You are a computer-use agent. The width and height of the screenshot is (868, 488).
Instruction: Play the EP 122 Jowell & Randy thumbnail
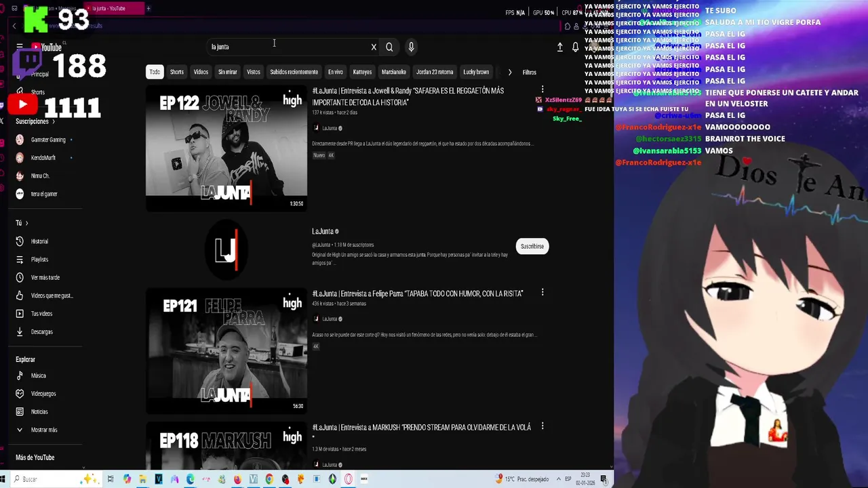coord(226,147)
